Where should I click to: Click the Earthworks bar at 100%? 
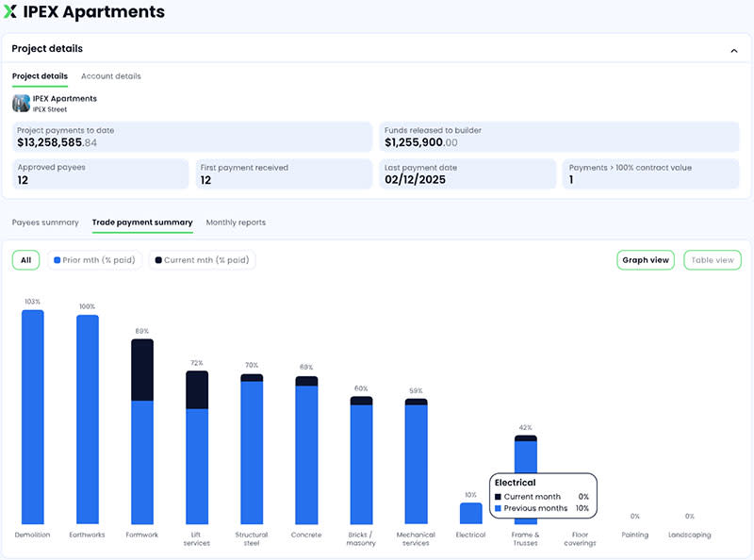click(x=88, y=419)
